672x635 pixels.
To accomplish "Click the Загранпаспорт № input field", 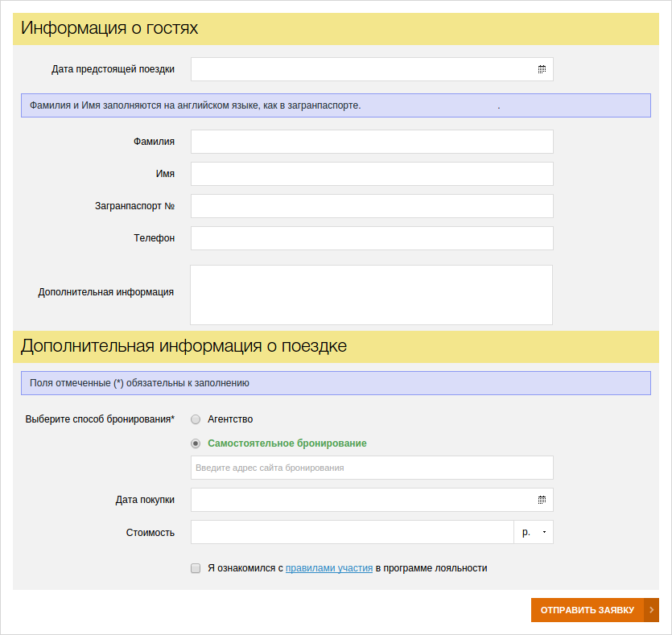I will [x=372, y=206].
